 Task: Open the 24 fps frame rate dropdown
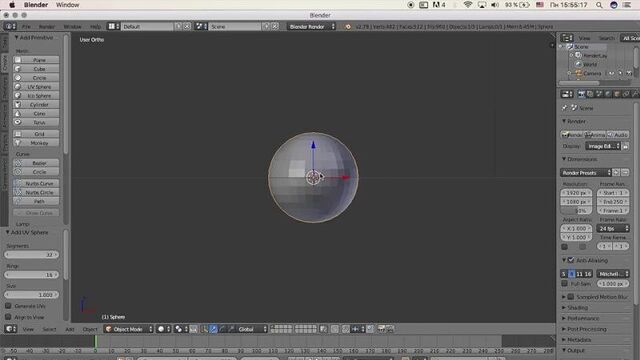coord(613,229)
